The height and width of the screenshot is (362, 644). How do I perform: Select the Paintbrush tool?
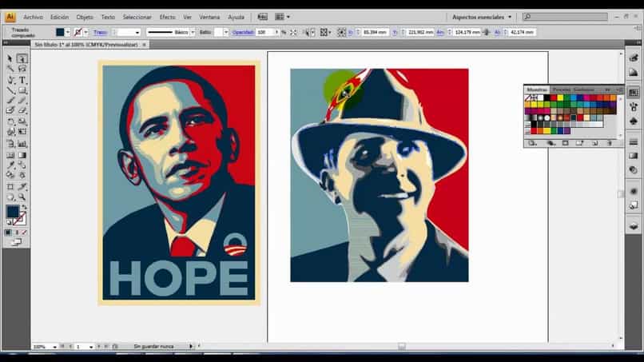10,101
